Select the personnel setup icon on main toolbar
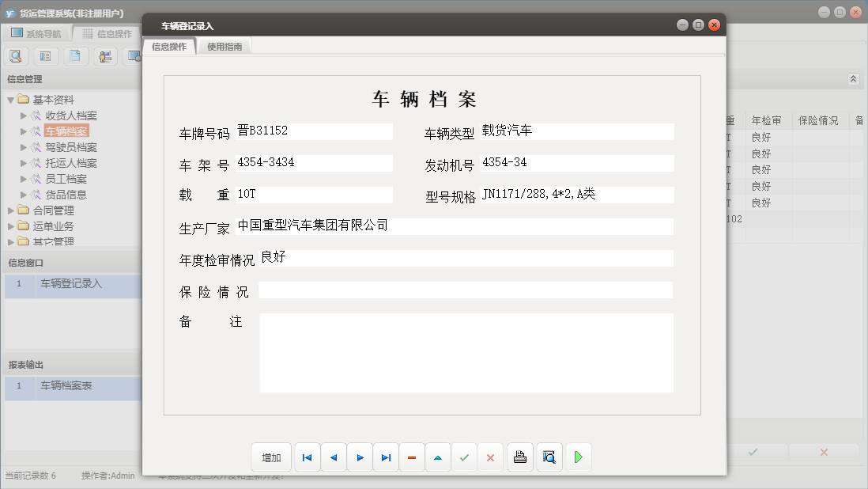 (x=104, y=55)
